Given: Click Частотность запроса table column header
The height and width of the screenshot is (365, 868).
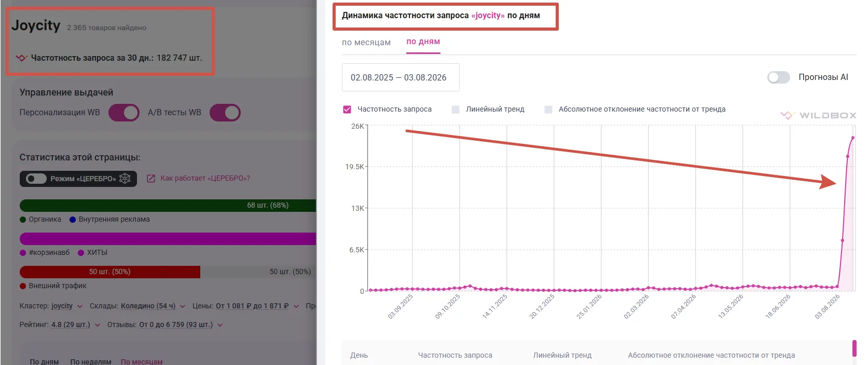Looking at the screenshot, I should [x=455, y=355].
